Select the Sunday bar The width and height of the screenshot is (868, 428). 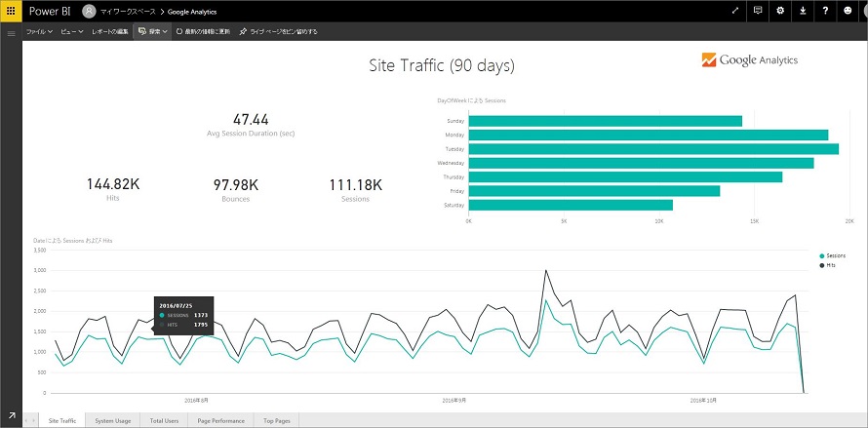[x=605, y=121]
